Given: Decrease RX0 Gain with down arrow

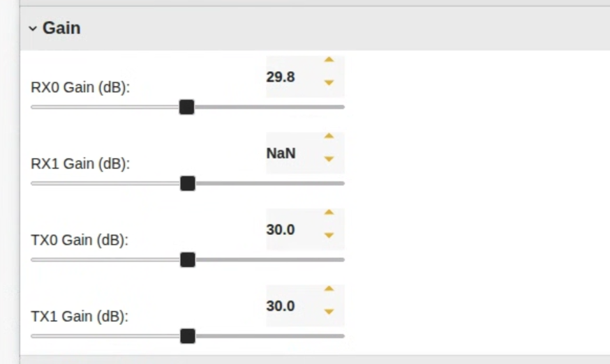Looking at the screenshot, I should click(x=329, y=83).
